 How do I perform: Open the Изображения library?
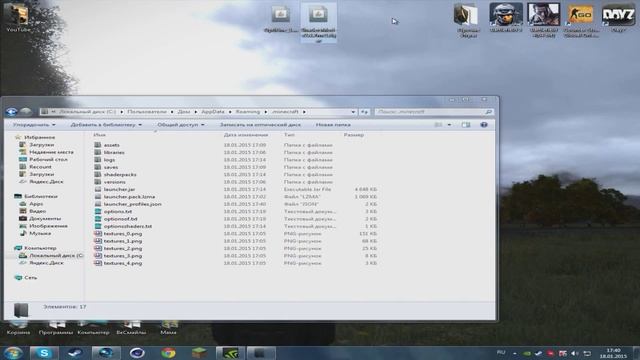(48, 226)
